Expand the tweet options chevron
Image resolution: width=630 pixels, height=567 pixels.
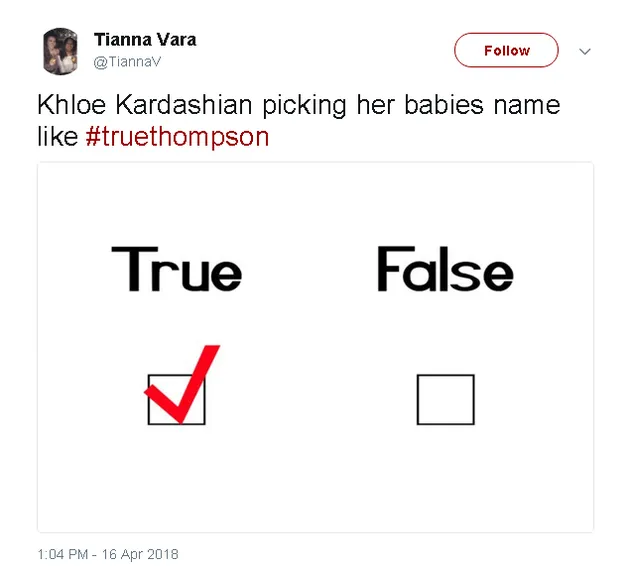[586, 51]
